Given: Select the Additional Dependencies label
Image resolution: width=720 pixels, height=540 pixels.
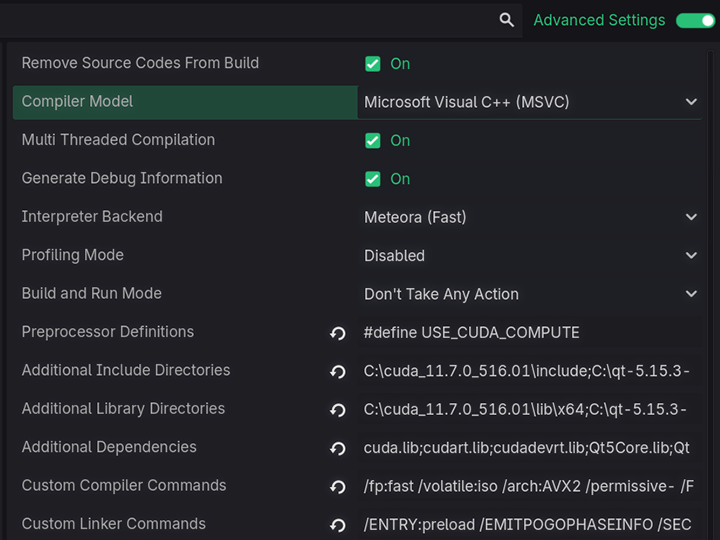Looking at the screenshot, I should click(x=109, y=447).
